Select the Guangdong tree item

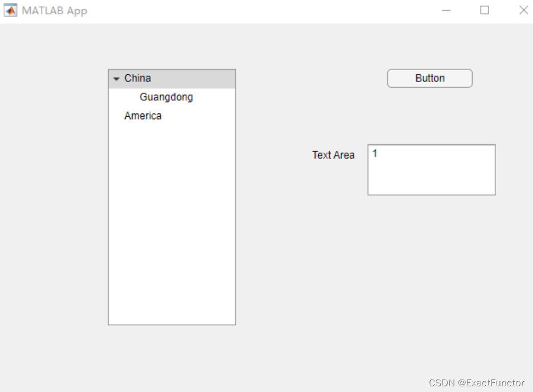click(166, 97)
